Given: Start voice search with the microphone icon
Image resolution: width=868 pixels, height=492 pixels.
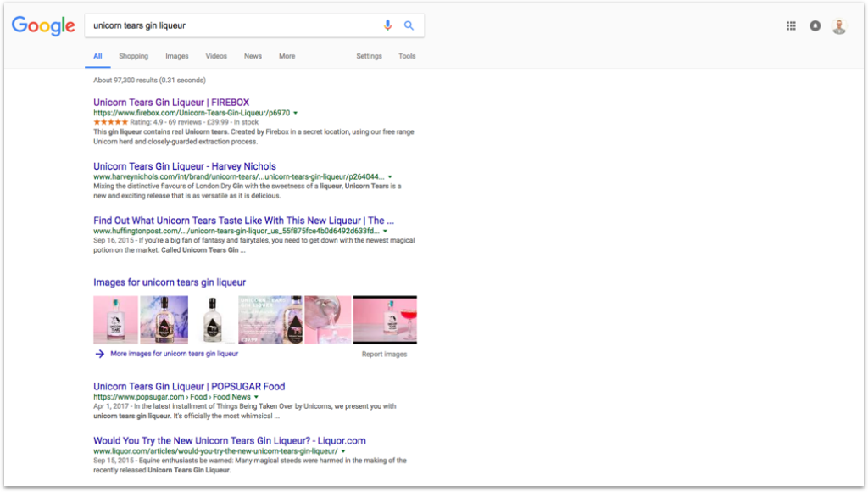Looking at the screenshot, I should pyautogui.click(x=387, y=25).
